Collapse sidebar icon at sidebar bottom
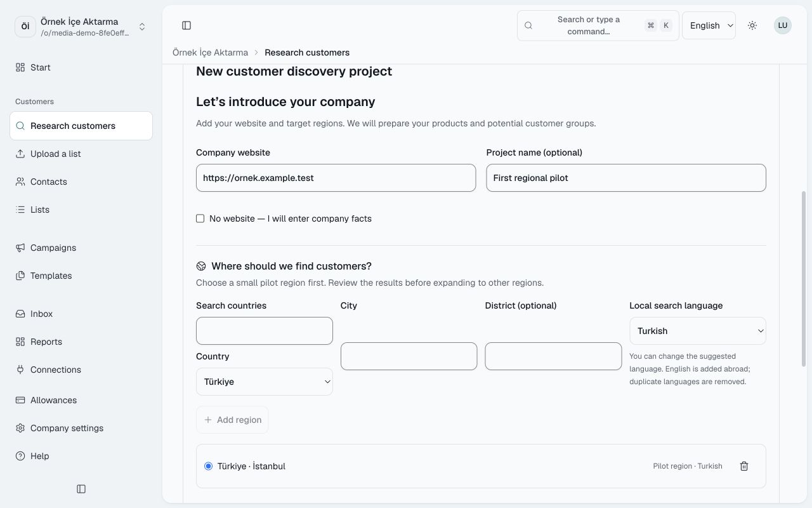The width and height of the screenshot is (812, 508). (81, 489)
